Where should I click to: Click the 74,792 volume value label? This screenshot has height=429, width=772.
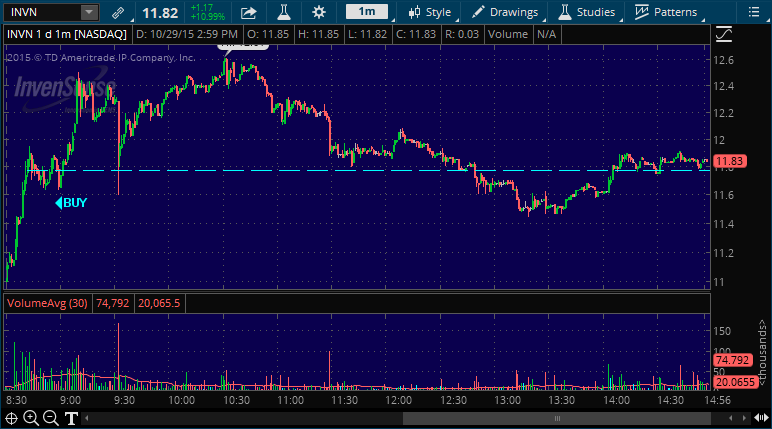click(112, 303)
